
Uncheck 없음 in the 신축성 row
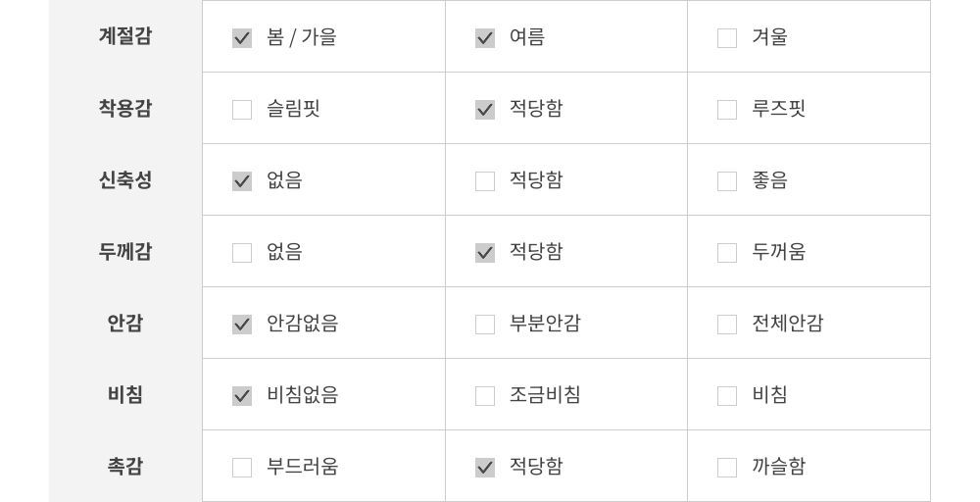click(242, 181)
